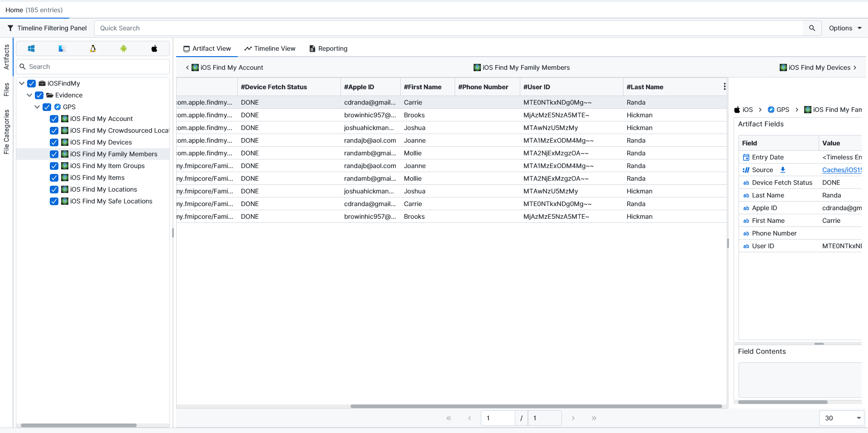Select the macOS Finder platform icon
The height and width of the screenshot is (433, 868).
[x=62, y=48]
